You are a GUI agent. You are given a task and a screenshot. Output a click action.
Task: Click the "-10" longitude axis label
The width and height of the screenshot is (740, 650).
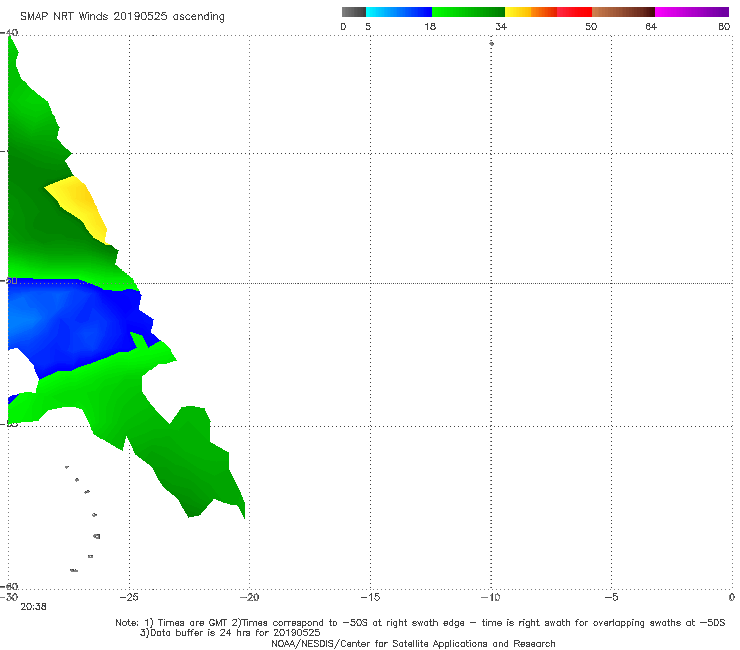click(490, 597)
